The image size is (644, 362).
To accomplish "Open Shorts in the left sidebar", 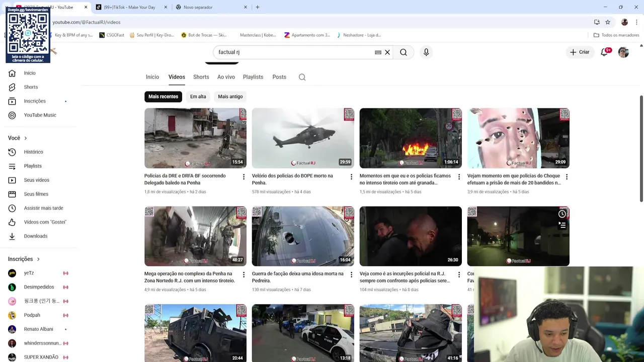I will coord(31,87).
